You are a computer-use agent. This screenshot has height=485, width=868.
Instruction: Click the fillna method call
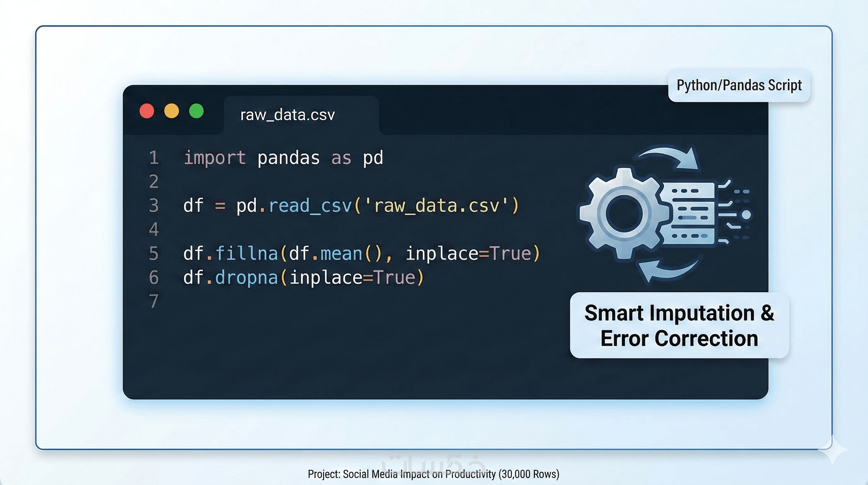point(247,254)
